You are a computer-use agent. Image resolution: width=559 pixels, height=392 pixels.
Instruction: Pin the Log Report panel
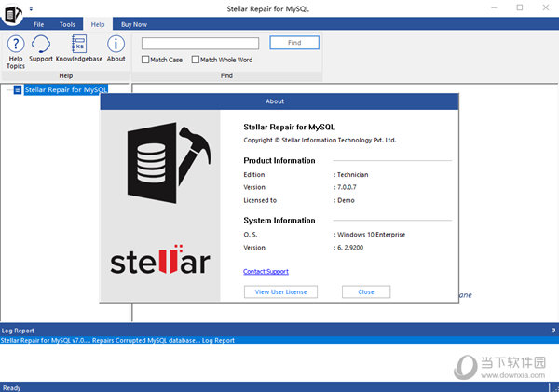[x=552, y=331]
